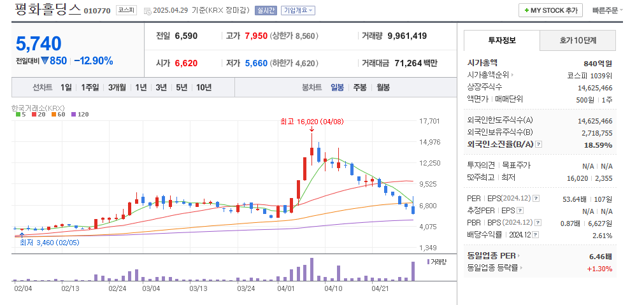Screen dimensions: 644x305
Task: Click the 동일업종 PER link
Action: 491,256
